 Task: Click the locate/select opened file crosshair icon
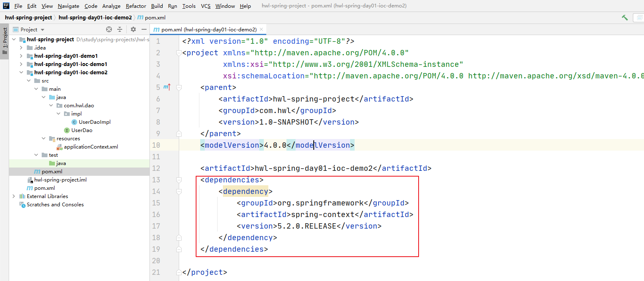(109, 29)
